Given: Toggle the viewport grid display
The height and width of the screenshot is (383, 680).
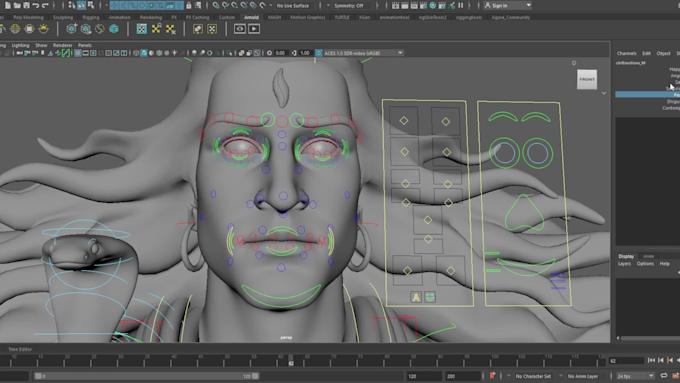Looking at the screenshot, I should [x=78, y=53].
